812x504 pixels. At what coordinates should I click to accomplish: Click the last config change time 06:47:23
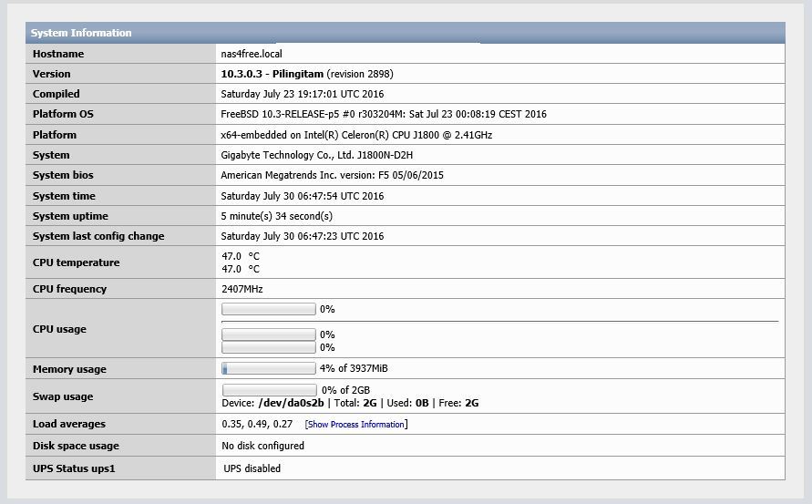302,236
